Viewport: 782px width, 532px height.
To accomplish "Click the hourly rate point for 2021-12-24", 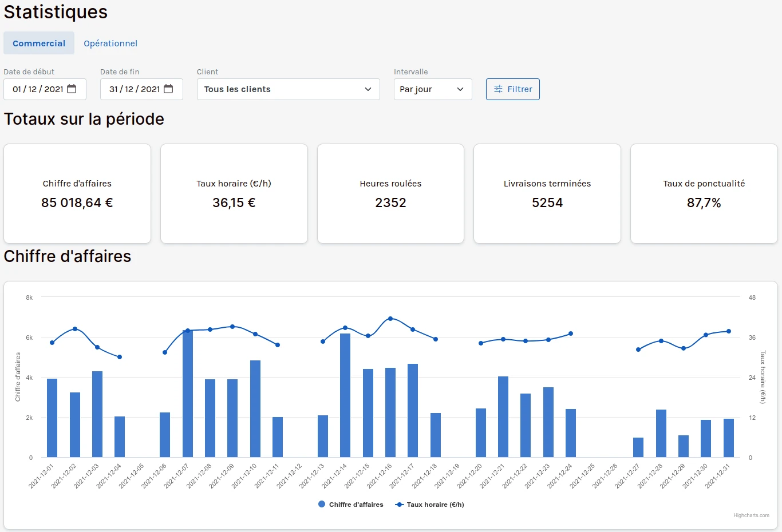I will tap(571, 334).
